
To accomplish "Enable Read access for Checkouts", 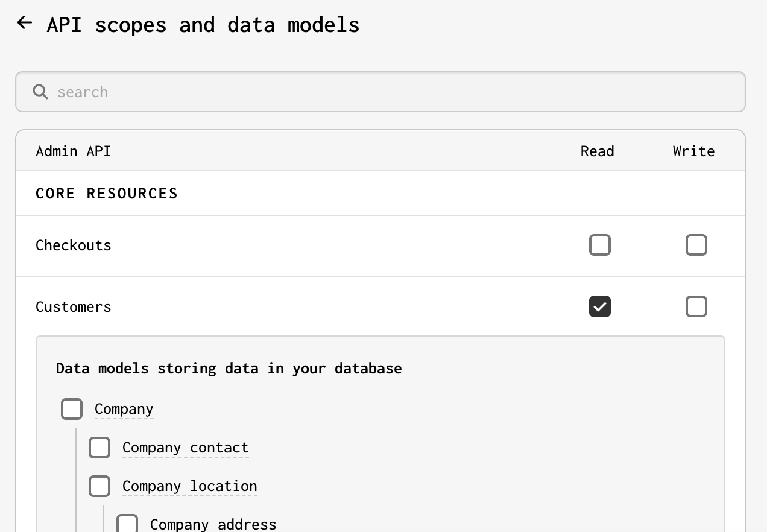I will pyautogui.click(x=600, y=245).
